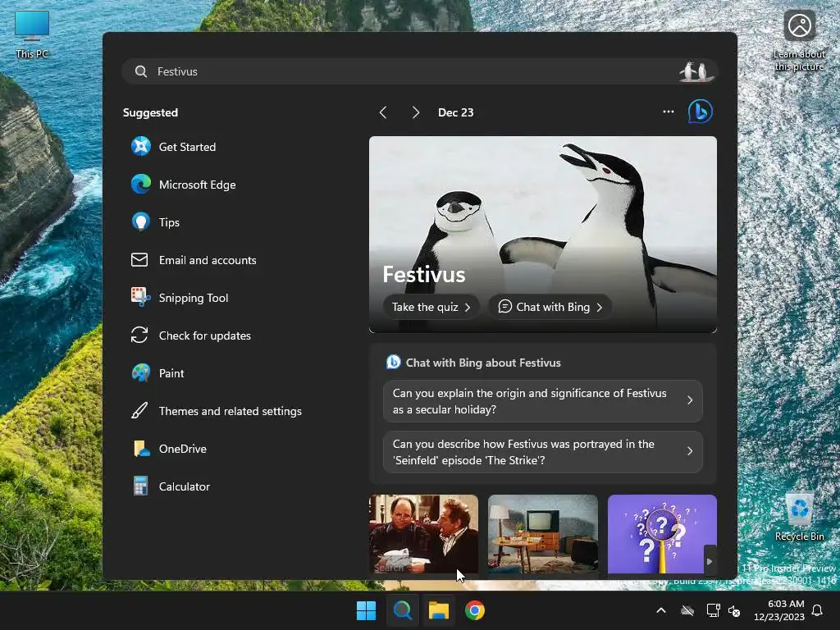
Task: Click Take the quiz button
Action: click(x=431, y=307)
